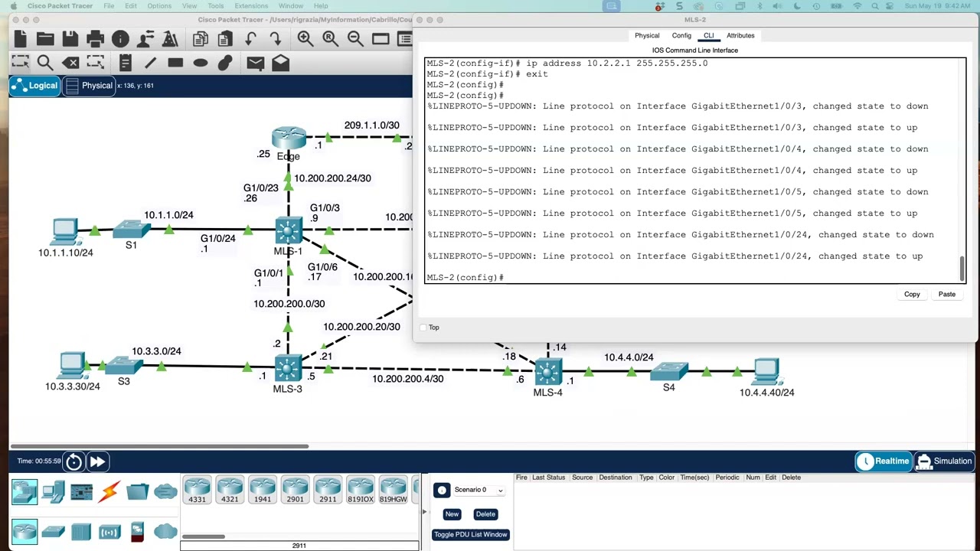Add a Complex PDU with open envelope
This screenshot has width=980, height=551.
tap(281, 63)
